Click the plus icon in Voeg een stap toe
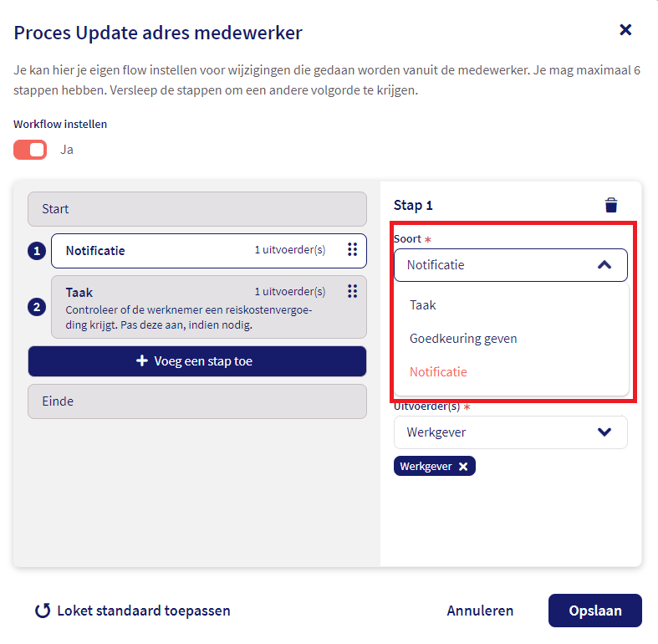Viewport: 658px width, 644px height. pyautogui.click(x=142, y=360)
